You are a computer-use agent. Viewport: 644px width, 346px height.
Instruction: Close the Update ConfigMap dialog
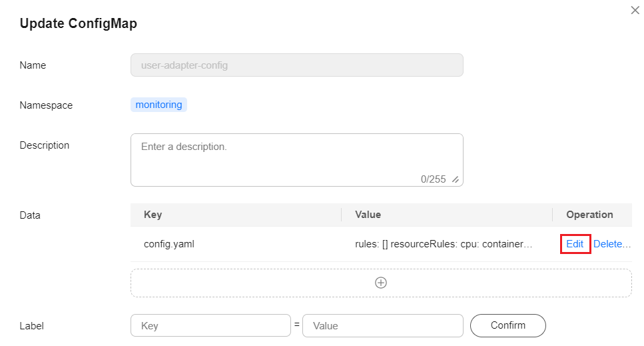coord(635,10)
